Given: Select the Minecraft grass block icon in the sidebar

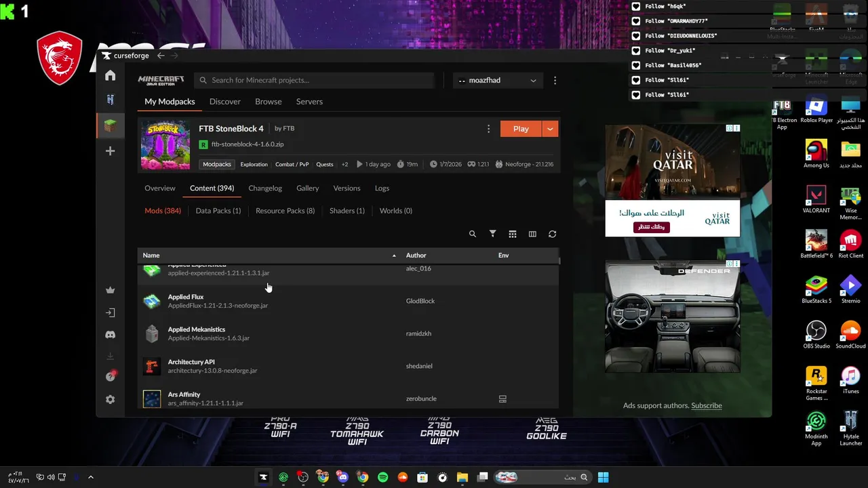Looking at the screenshot, I should 110,125.
